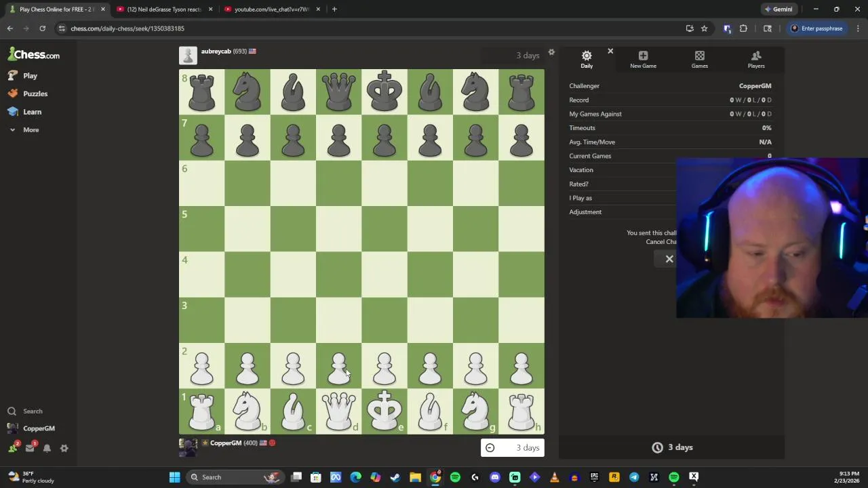Select the white knight on b1
Screen dimensions: 868x488
tap(248, 411)
